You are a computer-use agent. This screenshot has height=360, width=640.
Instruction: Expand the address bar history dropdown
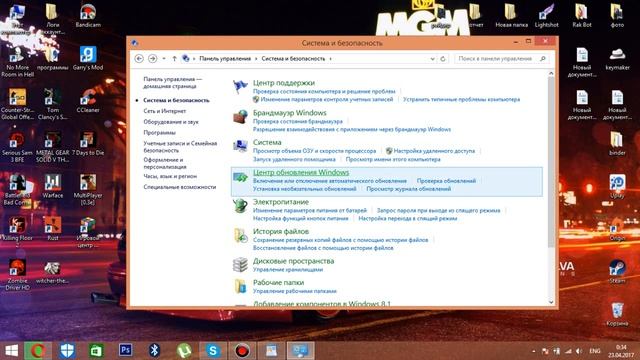point(432,59)
